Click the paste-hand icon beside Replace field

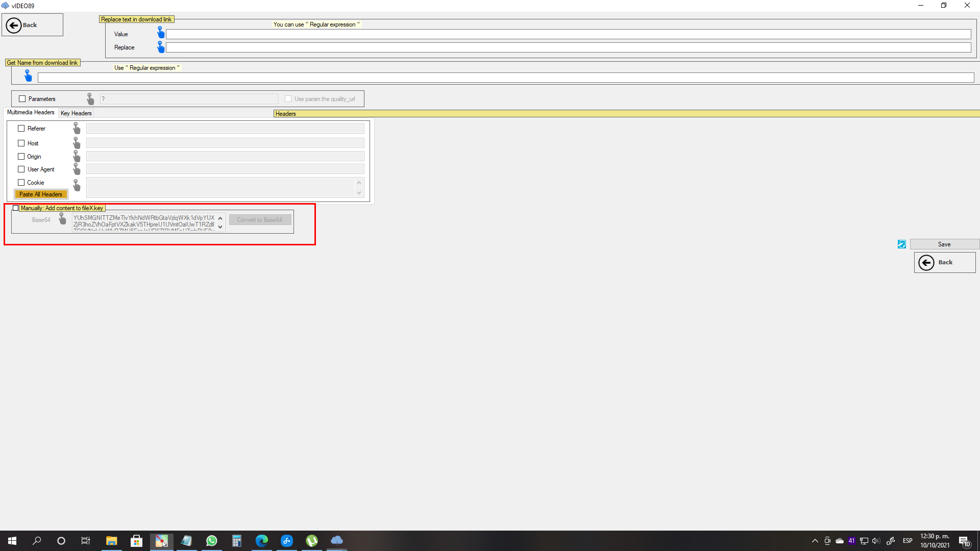point(161,47)
